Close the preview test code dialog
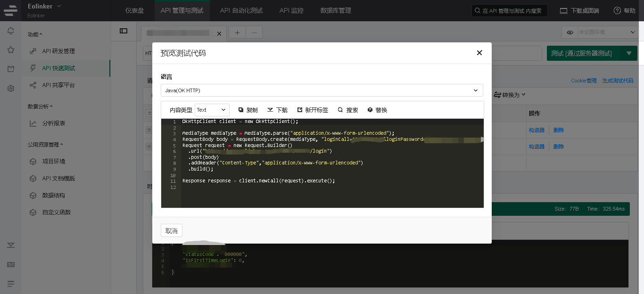 tap(479, 53)
